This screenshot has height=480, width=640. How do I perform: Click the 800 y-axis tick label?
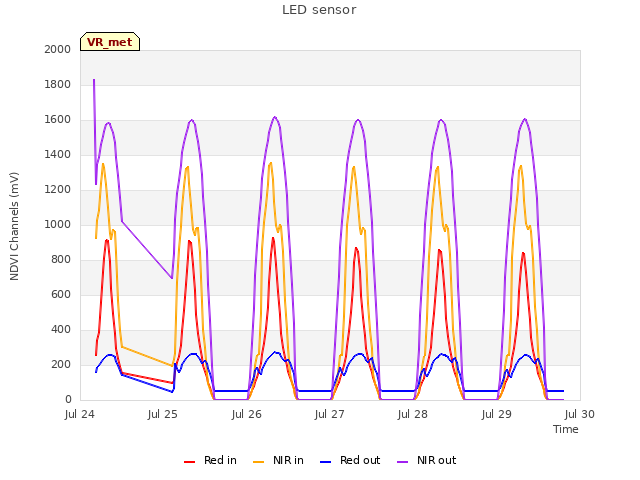[x=61, y=260]
